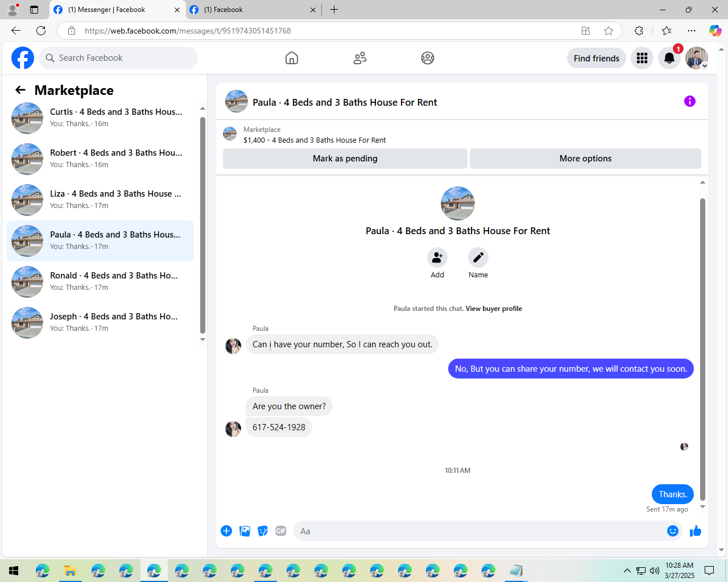Click the 'Are you the owner?' message
The width and height of the screenshot is (728, 582).
(x=289, y=406)
